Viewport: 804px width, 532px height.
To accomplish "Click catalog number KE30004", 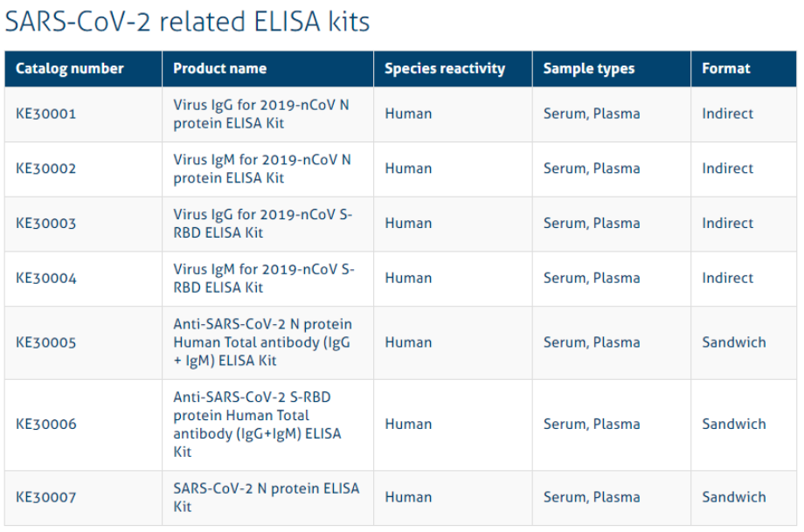I will tap(46, 279).
